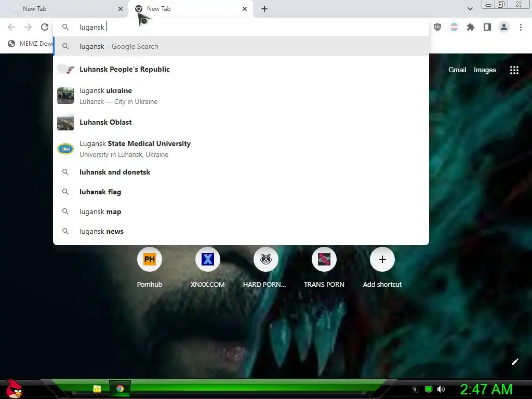Select luhansk and donetsk suggestion
This screenshot has width=532, height=399.
[241, 172]
